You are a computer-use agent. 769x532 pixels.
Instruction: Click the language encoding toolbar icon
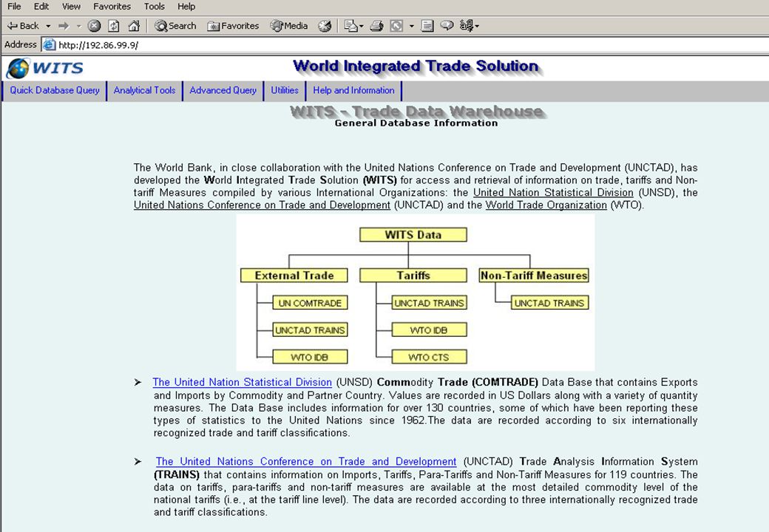(466, 26)
